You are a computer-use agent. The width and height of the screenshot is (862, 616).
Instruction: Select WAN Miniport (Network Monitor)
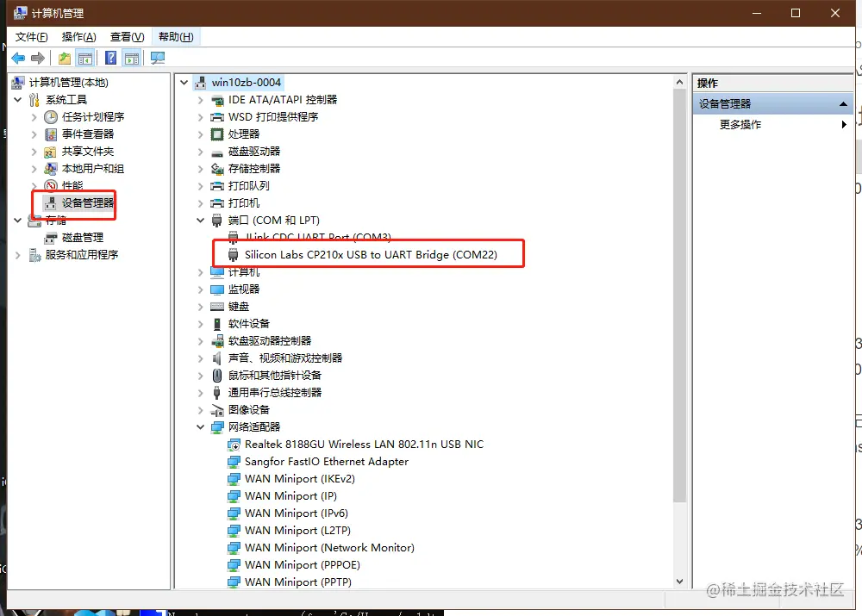[x=329, y=548]
